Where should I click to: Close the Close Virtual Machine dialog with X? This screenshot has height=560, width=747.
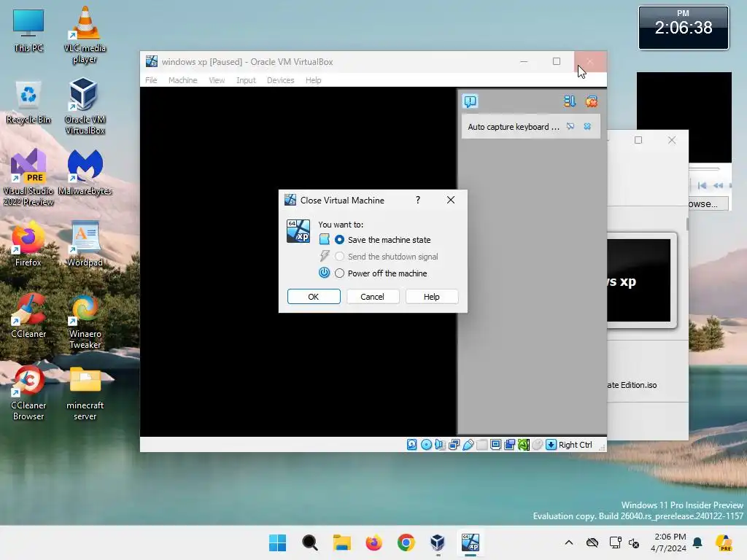click(x=451, y=200)
